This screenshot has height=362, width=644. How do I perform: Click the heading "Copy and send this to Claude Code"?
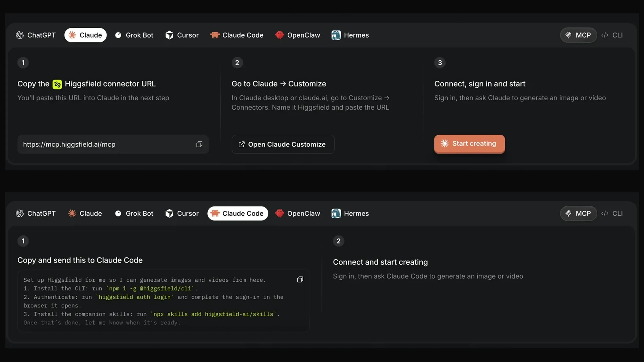[80, 260]
